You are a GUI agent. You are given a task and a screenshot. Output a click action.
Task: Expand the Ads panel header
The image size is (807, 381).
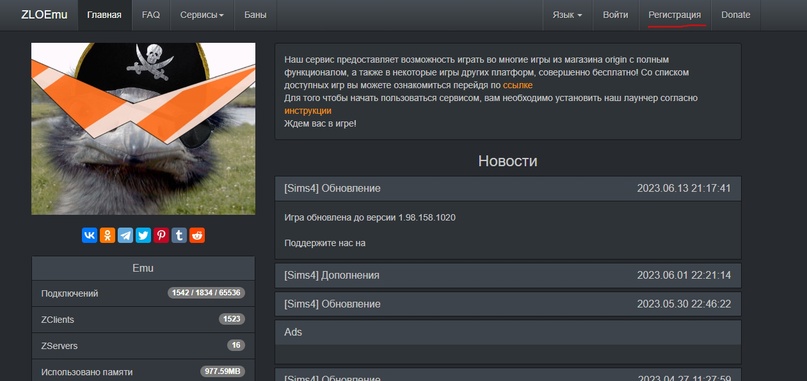pyautogui.click(x=508, y=332)
